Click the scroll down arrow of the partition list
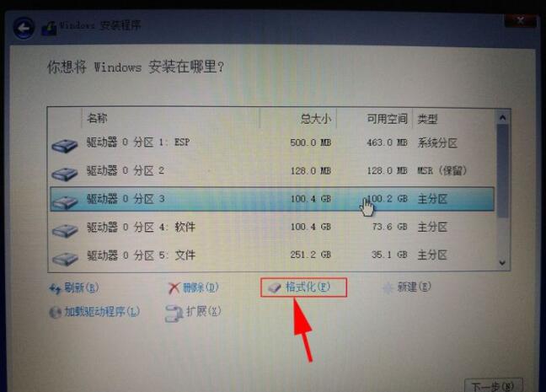Viewport: 546px width, 392px height. click(x=502, y=263)
